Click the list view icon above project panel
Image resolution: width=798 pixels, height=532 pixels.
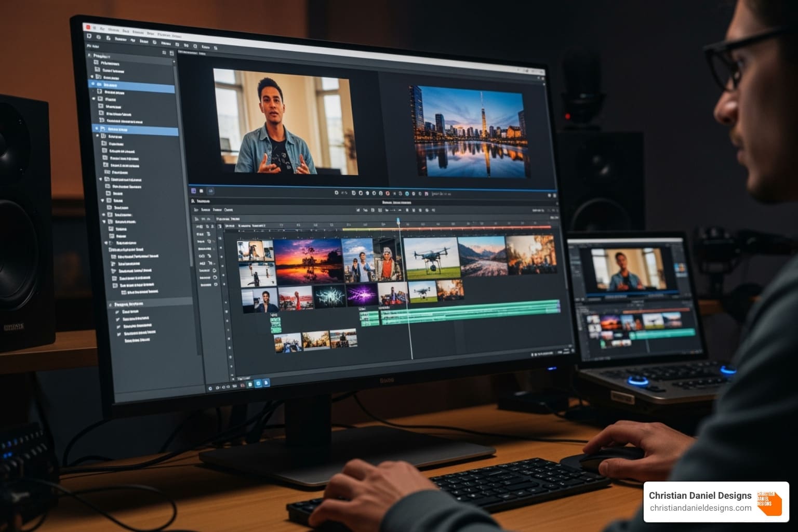(x=165, y=52)
